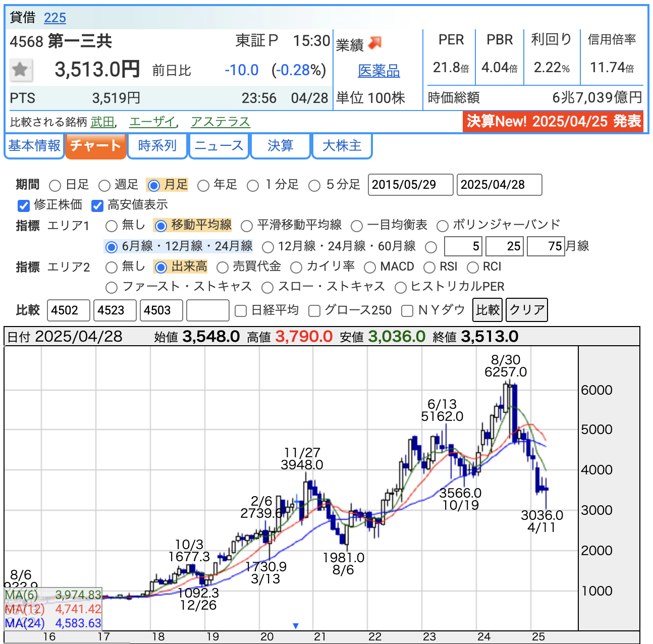The width and height of the screenshot is (653, 644).
Task: Click the 8/30 6257.0 peak label
Action: tap(506, 366)
